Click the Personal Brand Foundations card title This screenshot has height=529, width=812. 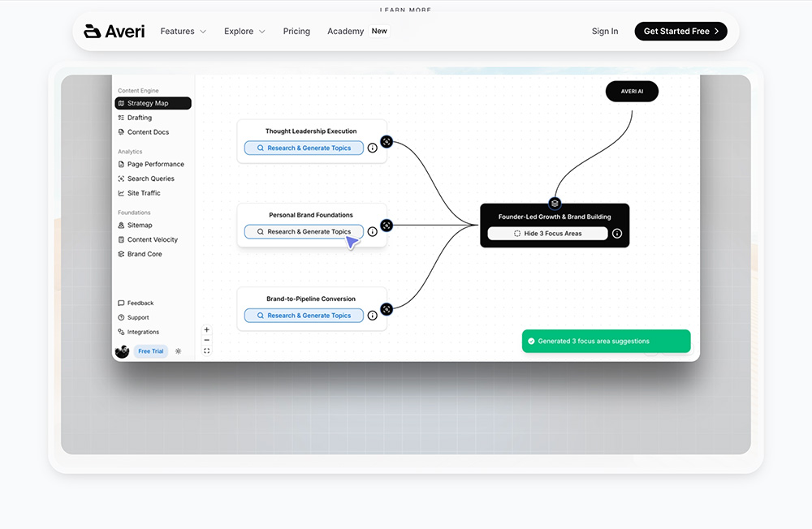[311, 215]
